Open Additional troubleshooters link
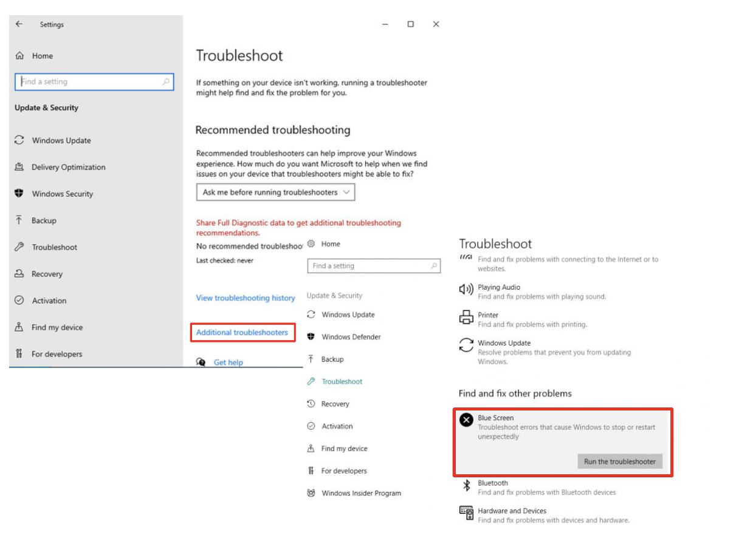The image size is (756, 538). [x=241, y=332]
